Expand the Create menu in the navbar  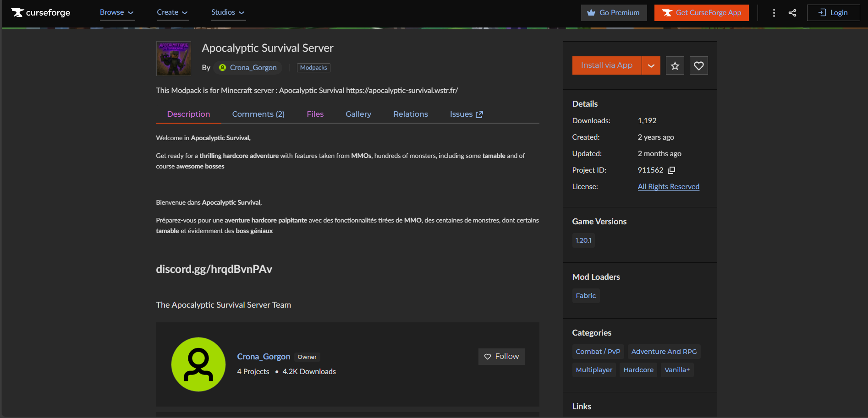172,12
